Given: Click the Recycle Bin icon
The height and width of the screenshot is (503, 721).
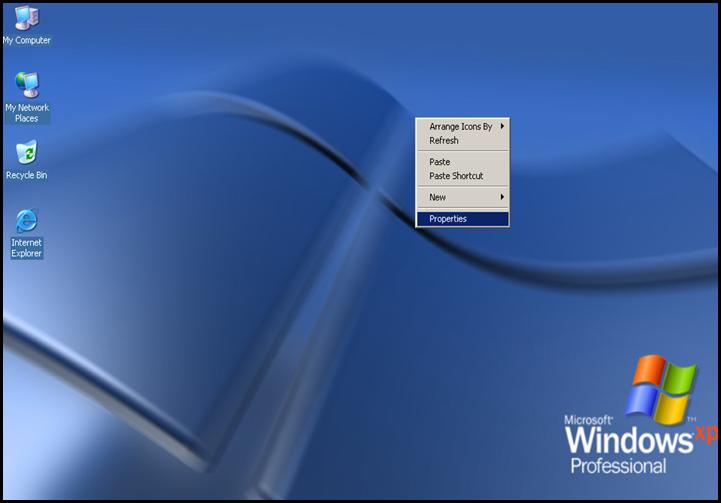Looking at the screenshot, I should pyautogui.click(x=27, y=153).
